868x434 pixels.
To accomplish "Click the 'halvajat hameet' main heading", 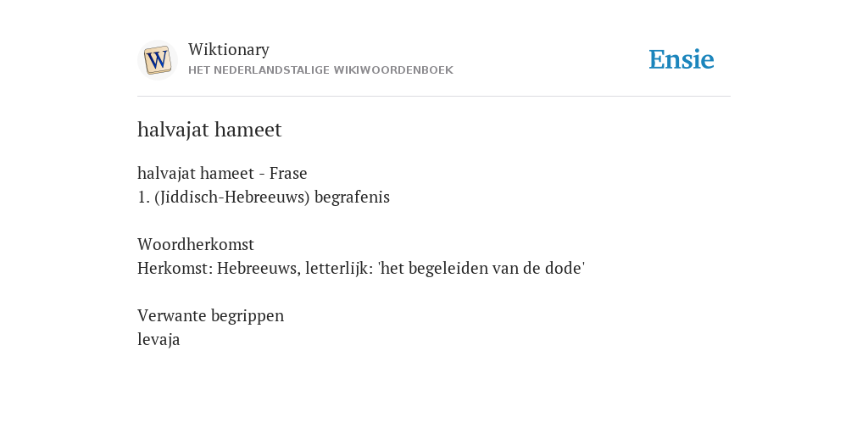I will (x=209, y=130).
